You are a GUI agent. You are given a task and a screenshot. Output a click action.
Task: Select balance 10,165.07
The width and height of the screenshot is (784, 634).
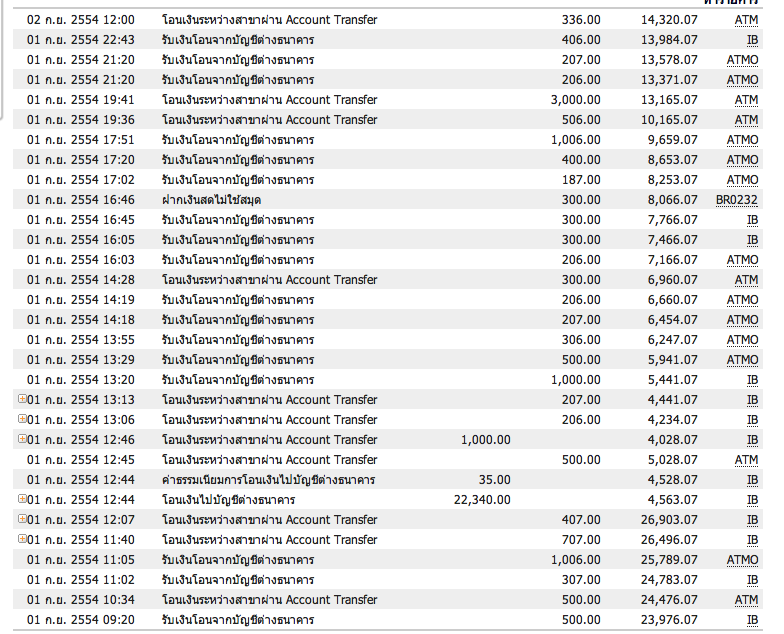669,120
